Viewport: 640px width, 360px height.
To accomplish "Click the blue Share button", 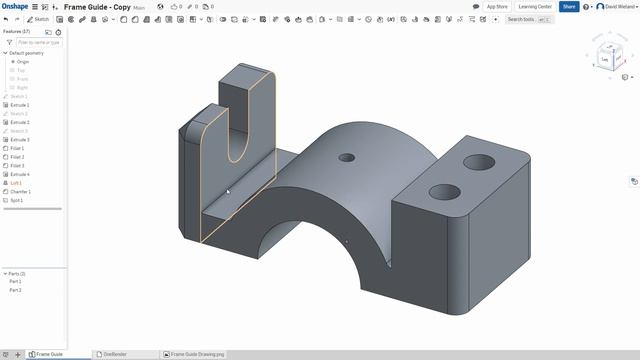I will pyautogui.click(x=569, y=7).
